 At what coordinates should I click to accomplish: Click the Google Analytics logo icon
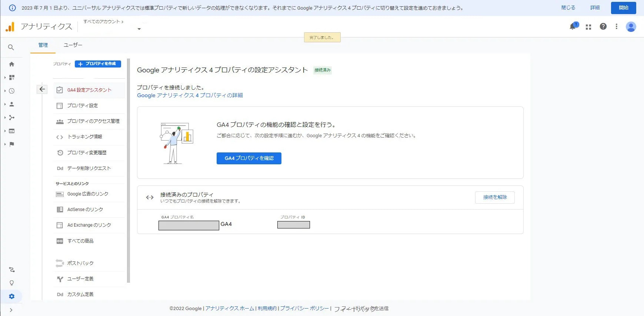[x=10, y=27]
